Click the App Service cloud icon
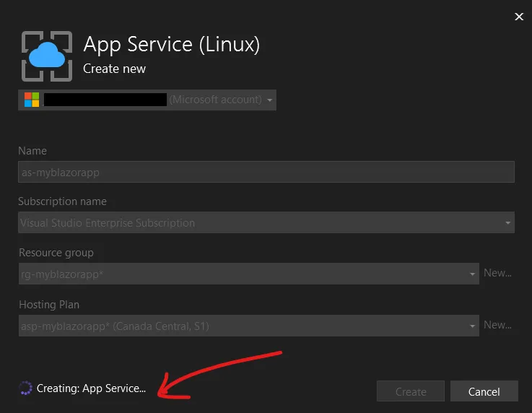Image resolution: width=532 pixels, height=413 pixels. pos(47,56)
